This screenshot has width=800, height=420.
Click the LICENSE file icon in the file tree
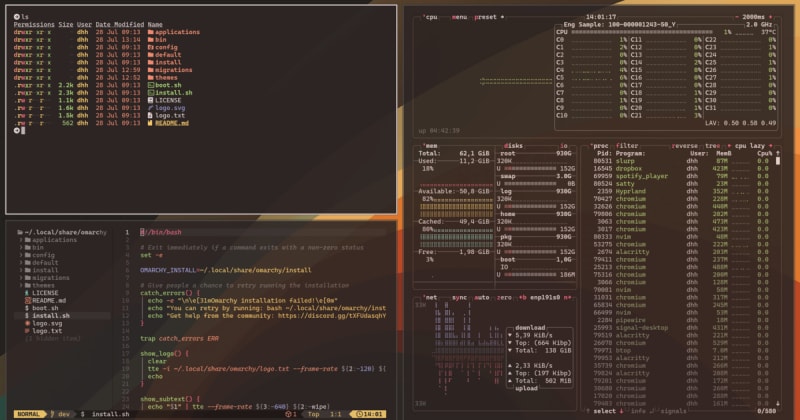point(27,293)
